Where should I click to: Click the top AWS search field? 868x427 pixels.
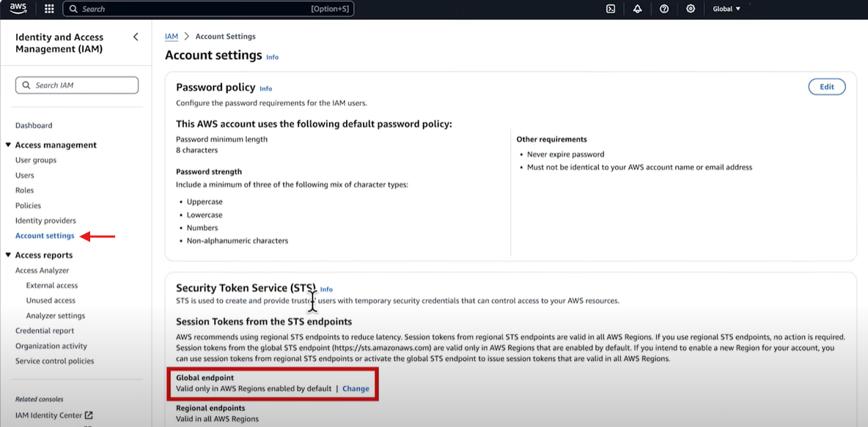209,9
